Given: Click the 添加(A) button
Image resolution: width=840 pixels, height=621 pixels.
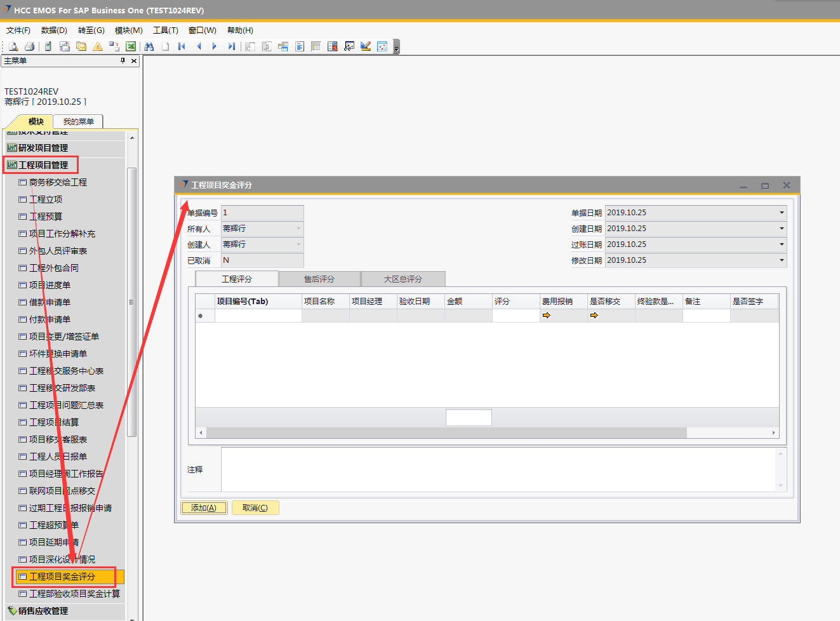Looking at the screenshot, I should (204, 508).
